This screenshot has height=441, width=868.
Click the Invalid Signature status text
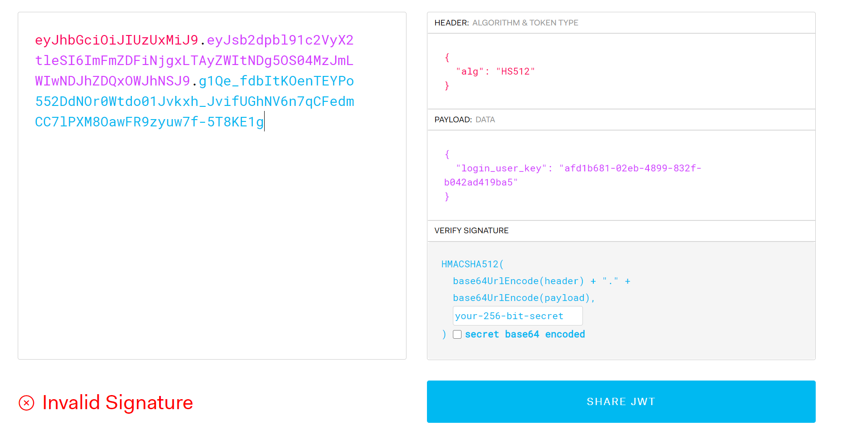coord(117,403)
